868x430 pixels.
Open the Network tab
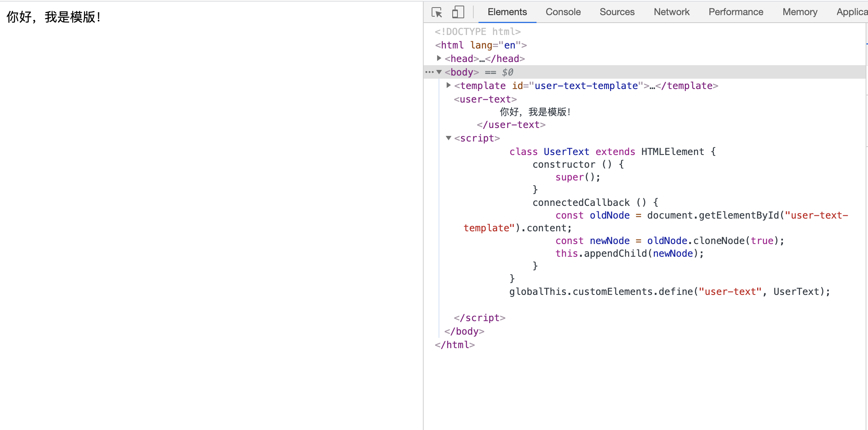[x=671, y=12]
